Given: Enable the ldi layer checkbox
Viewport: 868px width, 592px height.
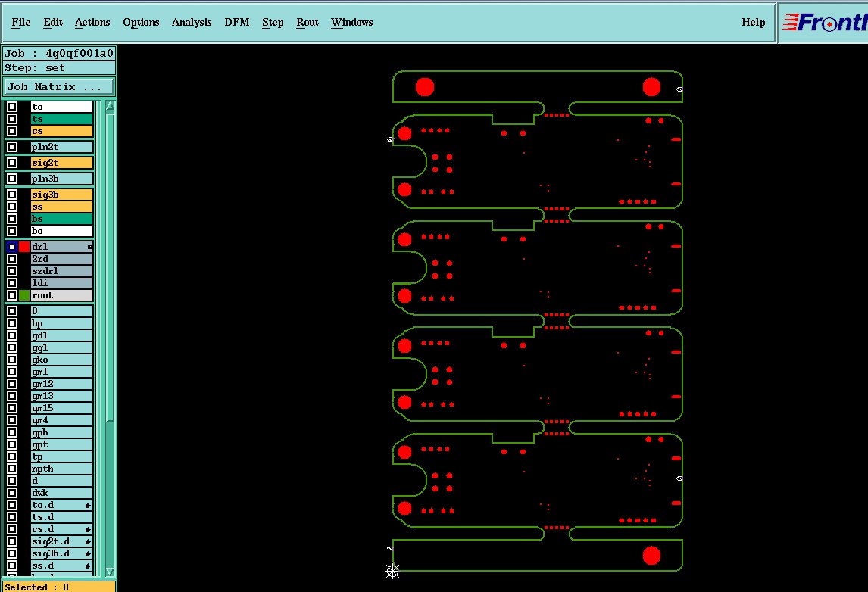Looking at the screenshot, I should pyautogui.click(x=12, y=283).
